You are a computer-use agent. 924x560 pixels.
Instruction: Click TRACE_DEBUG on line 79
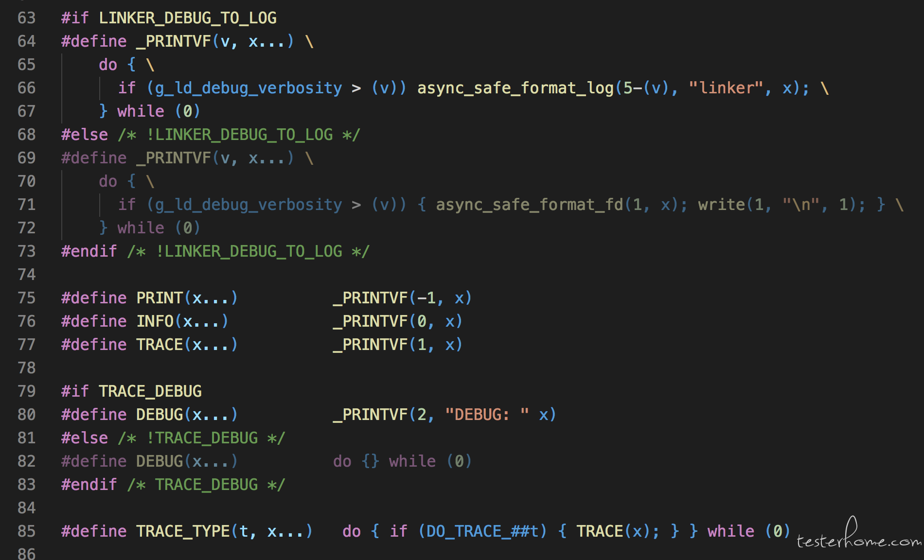coord(150,391)
